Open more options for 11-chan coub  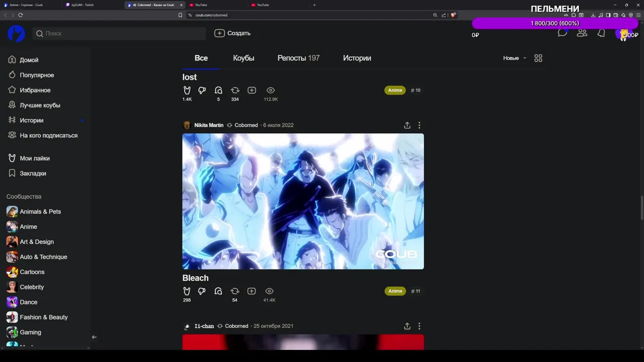tap(419, 326)
